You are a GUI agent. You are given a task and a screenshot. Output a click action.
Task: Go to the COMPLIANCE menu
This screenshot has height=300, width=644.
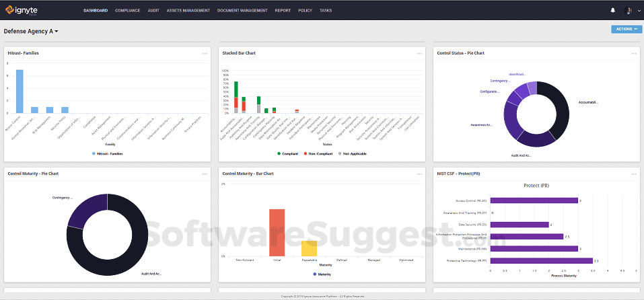(127, 11)
